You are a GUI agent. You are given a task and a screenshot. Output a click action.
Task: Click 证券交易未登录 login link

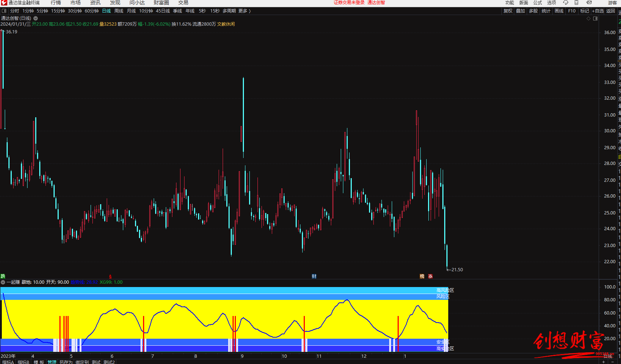[349, 3]
